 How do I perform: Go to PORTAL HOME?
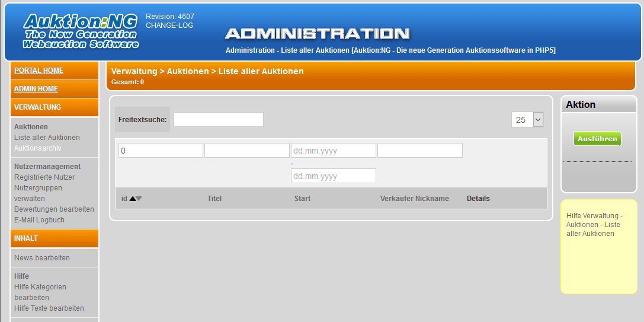39,71
